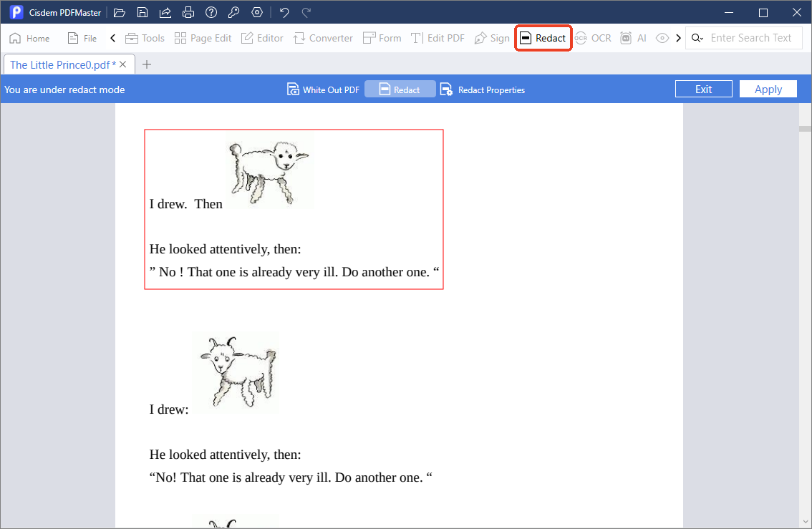The height and width of the screenshot is (529, 812).
Task: Redo the last action
Action: (306, 12)
